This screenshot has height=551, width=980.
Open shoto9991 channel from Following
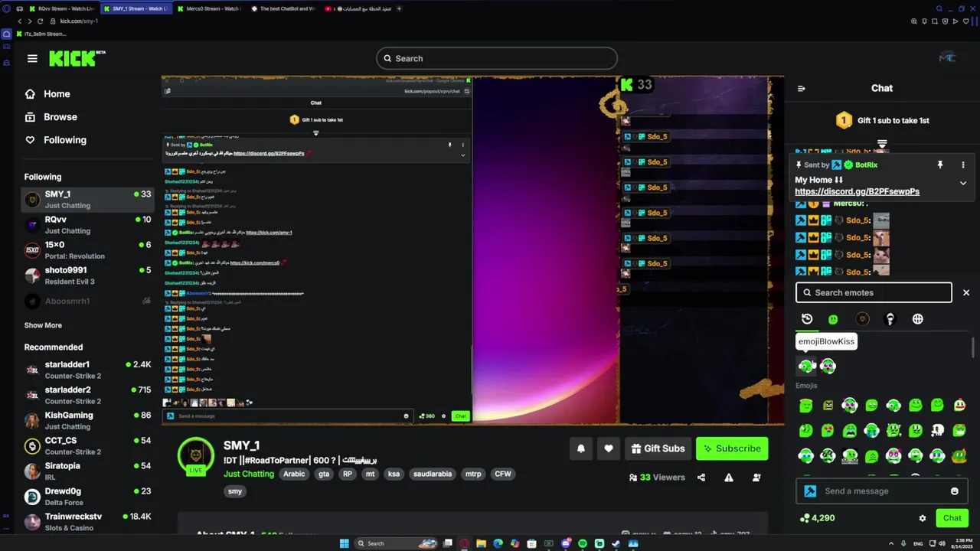pyautogui.click(x=87, y=275)
